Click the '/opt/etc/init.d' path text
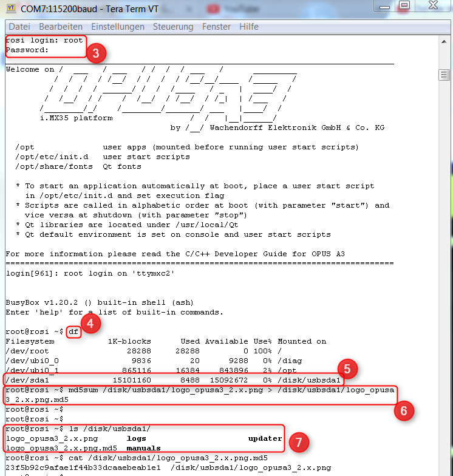Viewport: 453px width, 476px height. coord(52,157)
